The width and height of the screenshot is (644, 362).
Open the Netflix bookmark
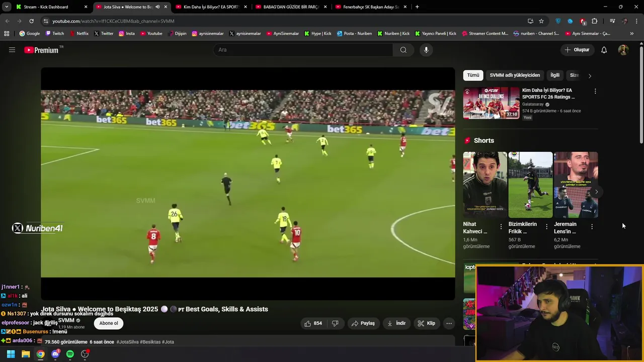click(78, 34)
